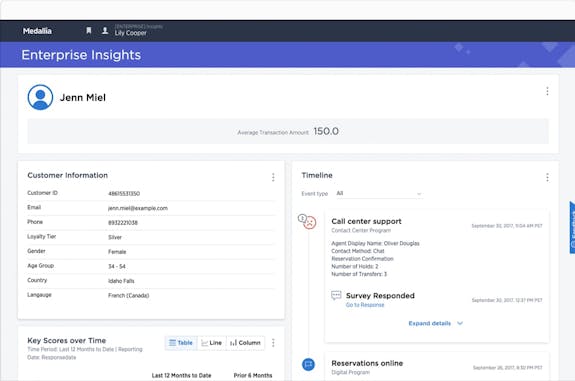Click the Survey Responded chat bubble icon

click(336, 295)
